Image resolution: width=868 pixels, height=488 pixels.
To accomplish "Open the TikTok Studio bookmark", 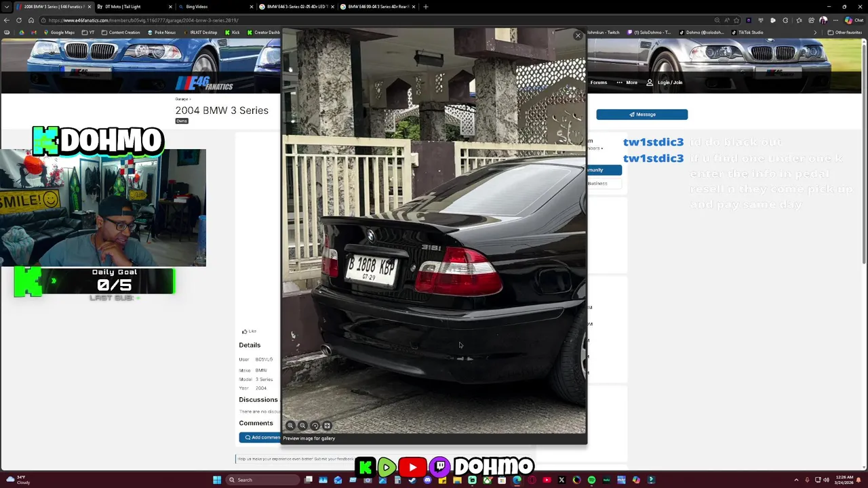I will pyautogui.click(x=747, y=33).
